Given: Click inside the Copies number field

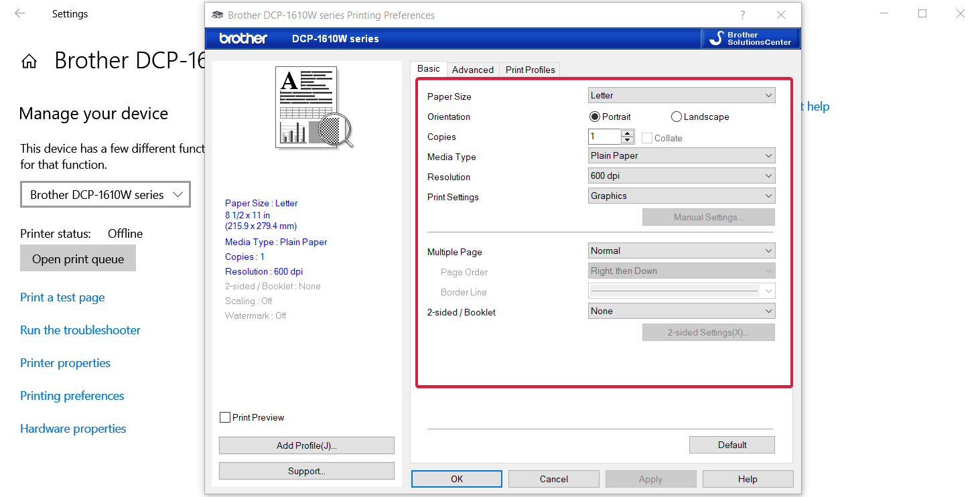Looking at the screenshot, I should tap(604, 137).
